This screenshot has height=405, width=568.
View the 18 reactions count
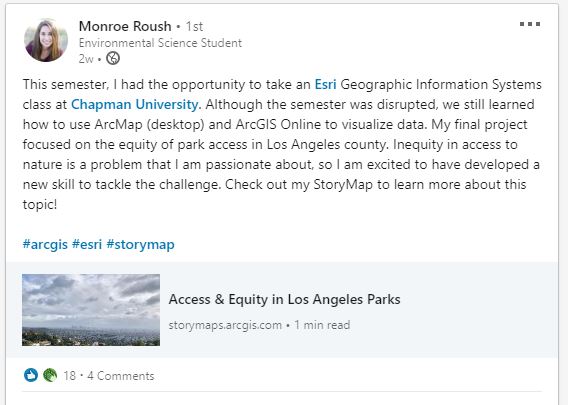point(70,376)
